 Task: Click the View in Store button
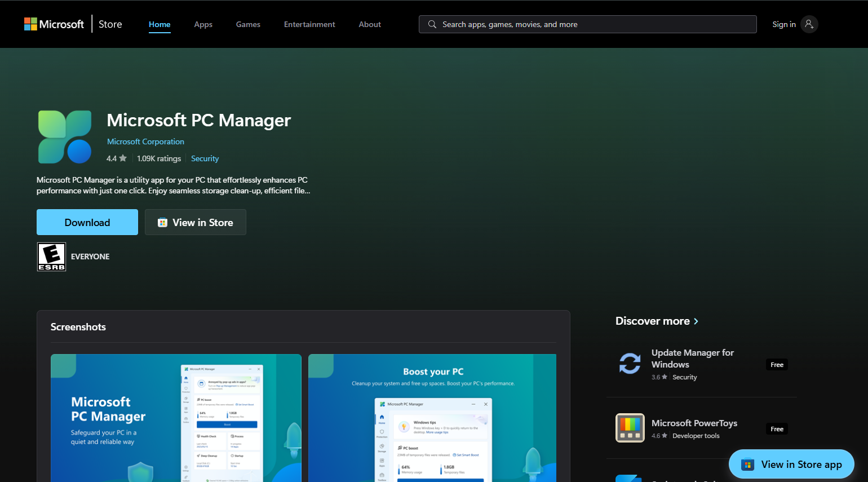click(x=196, y=222)
